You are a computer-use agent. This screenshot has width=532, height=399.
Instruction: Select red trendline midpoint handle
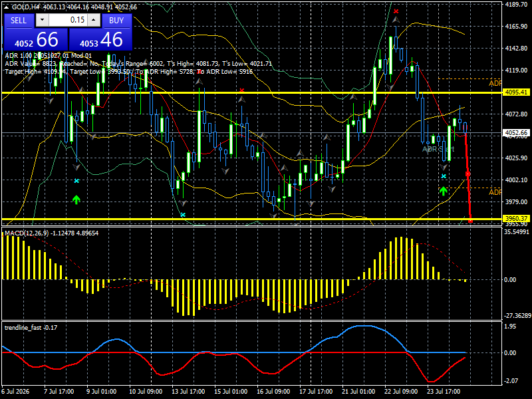point(468,174)
